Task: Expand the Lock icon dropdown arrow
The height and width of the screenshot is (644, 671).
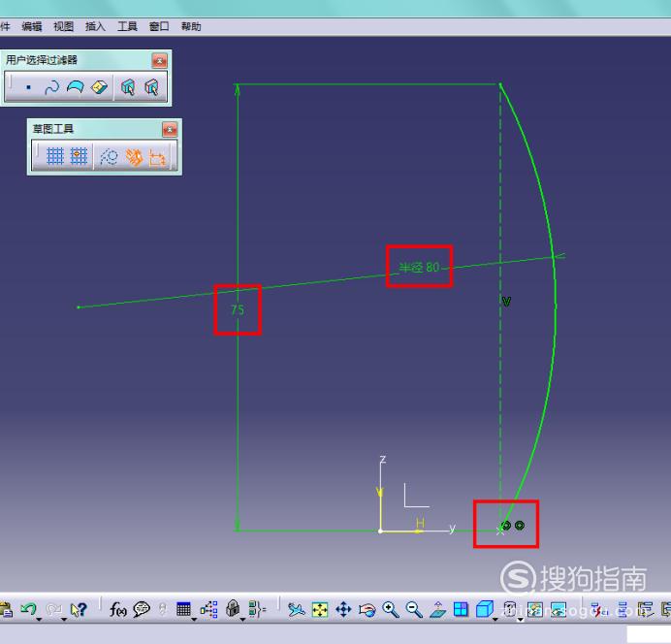Action: click(x=242, y=619)
